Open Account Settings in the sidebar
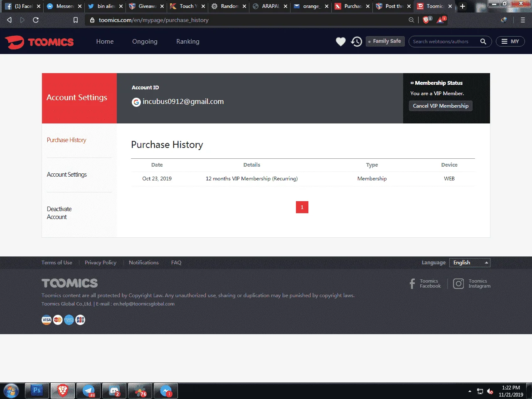The image size is (532, 399). (67, 175)
